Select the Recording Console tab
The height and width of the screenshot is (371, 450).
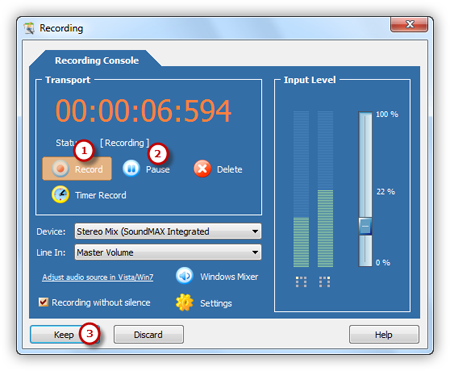(97, 60)
